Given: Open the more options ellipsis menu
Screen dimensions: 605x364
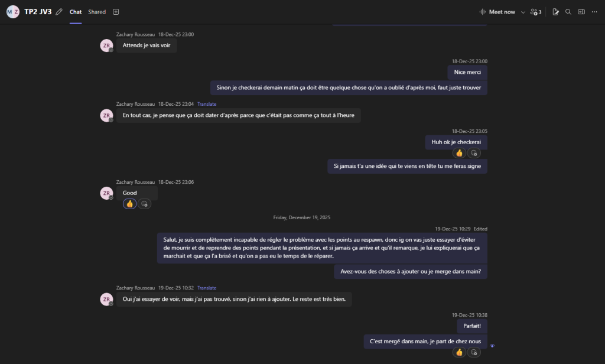Looking at the screenshot, I should (x=594, y=12).
